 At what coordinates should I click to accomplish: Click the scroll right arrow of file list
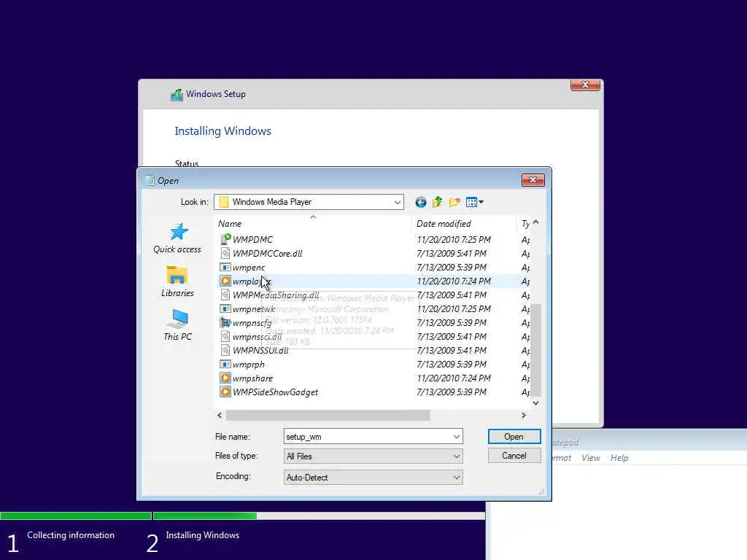click(523, 415)
